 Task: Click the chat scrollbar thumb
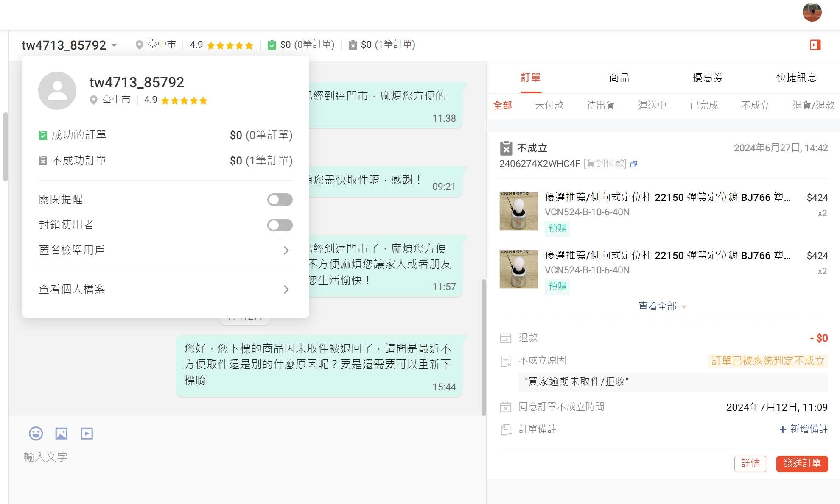click(x=484, y=348)
